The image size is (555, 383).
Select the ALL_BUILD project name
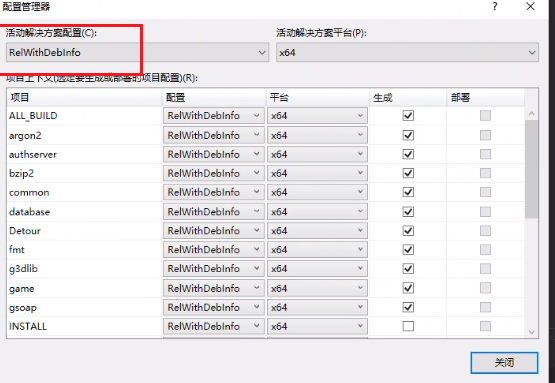pyautogui.click(x=33, y=116)
